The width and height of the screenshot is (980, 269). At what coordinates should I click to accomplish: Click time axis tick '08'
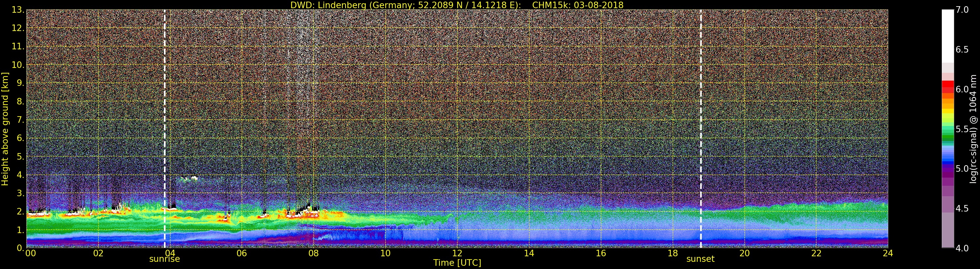(313, 253)
